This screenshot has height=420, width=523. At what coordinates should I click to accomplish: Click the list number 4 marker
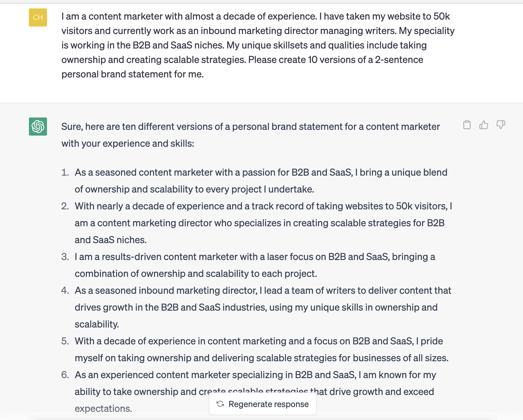click(65, 290)
